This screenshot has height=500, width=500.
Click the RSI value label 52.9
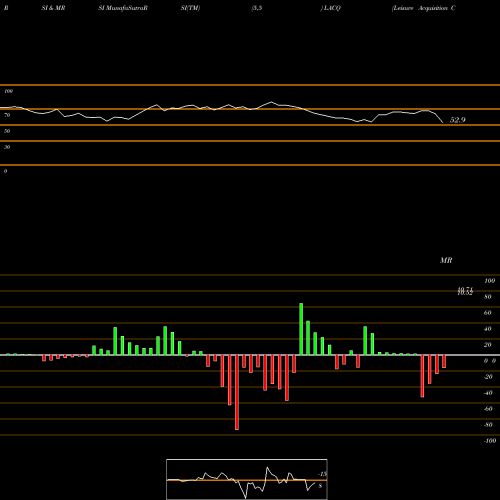coord(457,120)
